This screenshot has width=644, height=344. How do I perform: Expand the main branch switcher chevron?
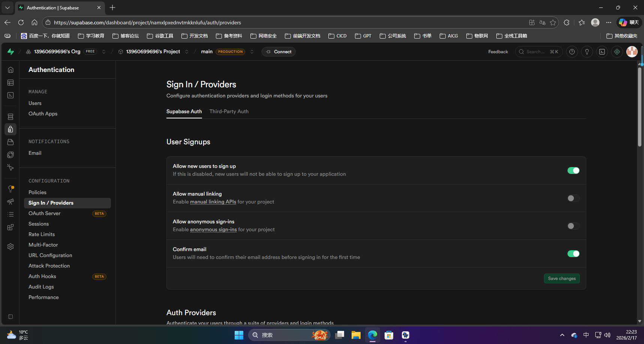pos(252,52)
